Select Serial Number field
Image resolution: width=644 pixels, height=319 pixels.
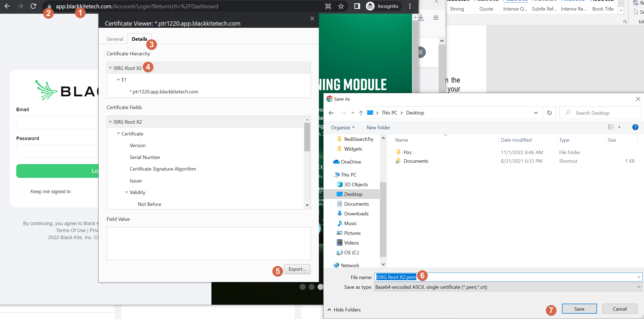pos(145,157)
